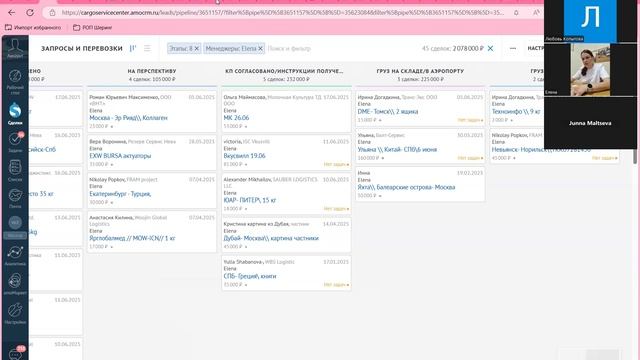Click contact Alexander Mikhailov on ЮАР card
This screenshot has height=360, width=640.
point(247,180)
